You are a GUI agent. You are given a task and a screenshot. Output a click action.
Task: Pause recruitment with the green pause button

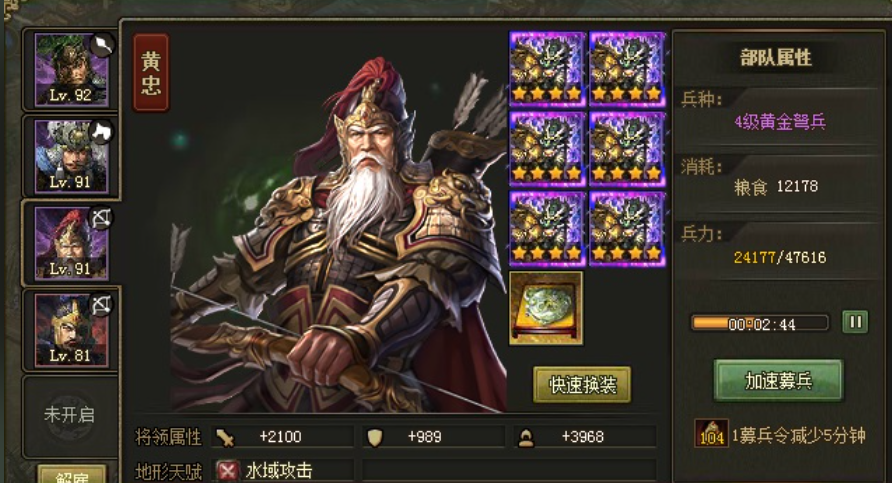pyautogui.click(x=855, y=322)
